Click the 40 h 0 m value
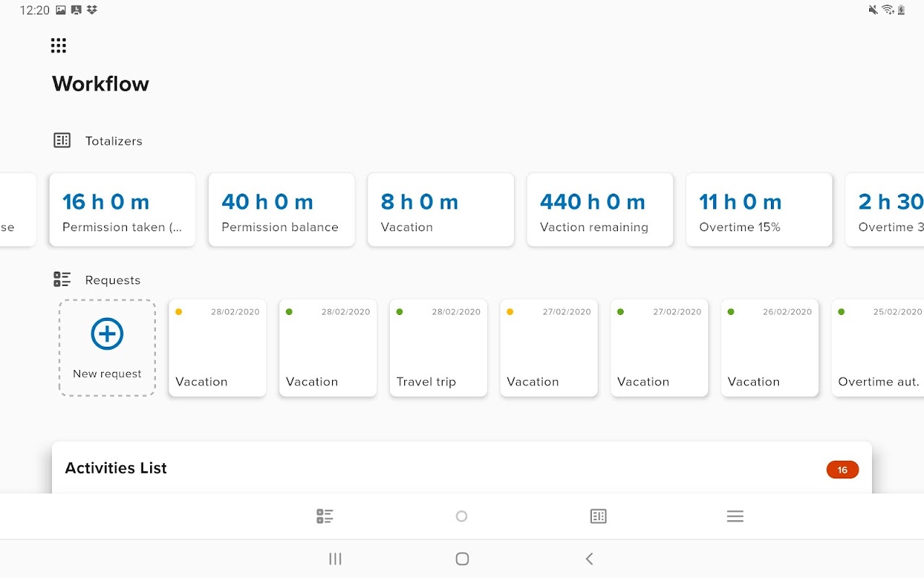Viewport: 924px width, 578px height. (268, 202)
